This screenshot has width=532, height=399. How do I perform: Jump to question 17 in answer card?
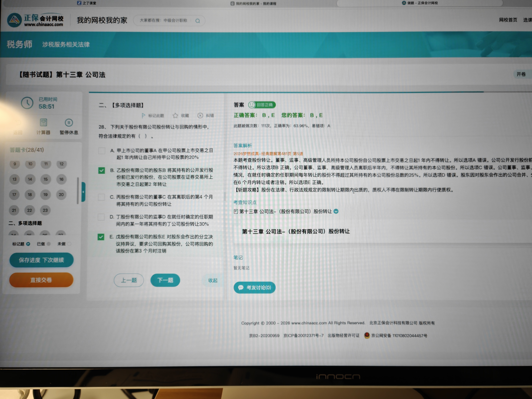click(14, 195)
